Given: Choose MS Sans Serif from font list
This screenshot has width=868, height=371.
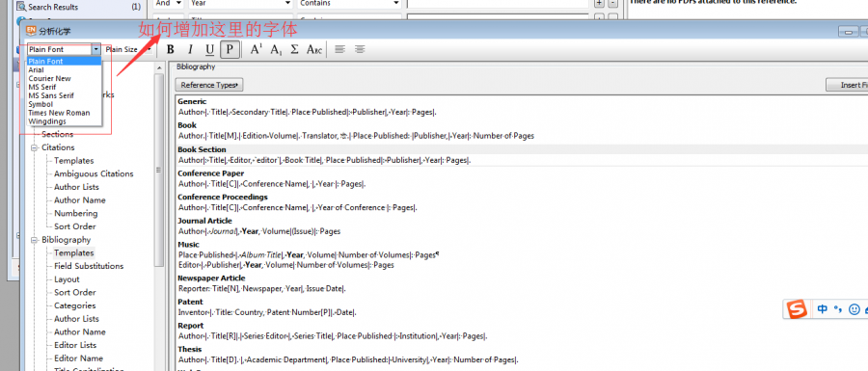Looking at the screenshot, I should coord(65,95).
